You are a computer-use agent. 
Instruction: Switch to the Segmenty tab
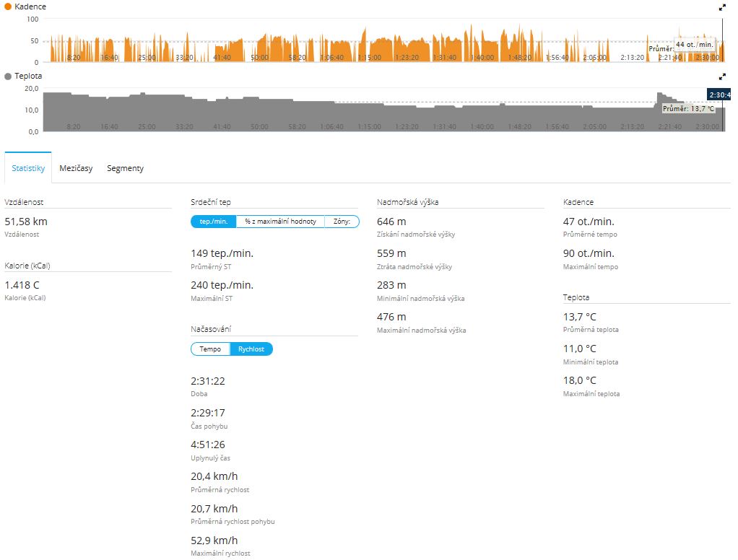(125, 168)
